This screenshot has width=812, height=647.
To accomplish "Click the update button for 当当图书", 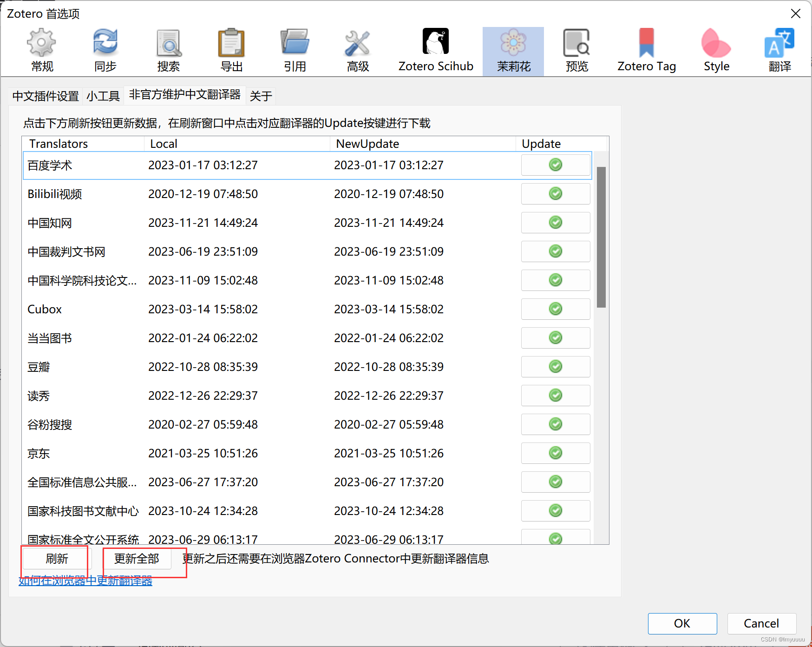I will pos(556,338).
